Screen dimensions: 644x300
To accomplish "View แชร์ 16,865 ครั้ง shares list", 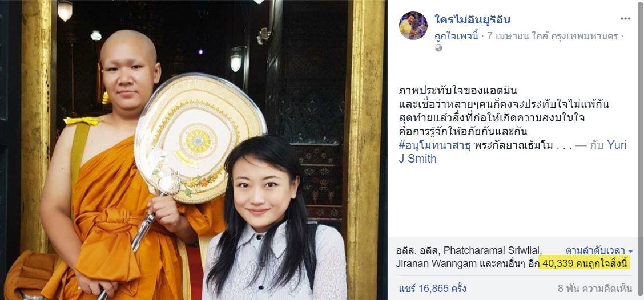I will [433, 289].
